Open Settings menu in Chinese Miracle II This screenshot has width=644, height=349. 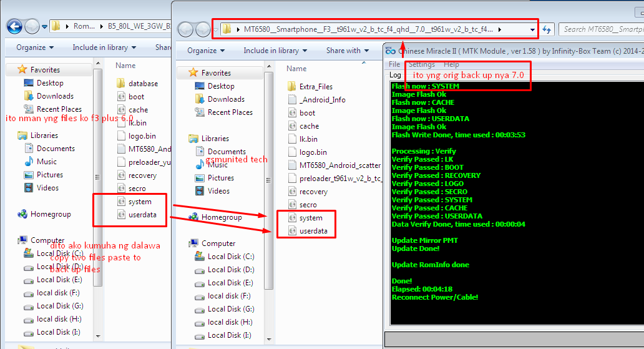pos(422,64)
